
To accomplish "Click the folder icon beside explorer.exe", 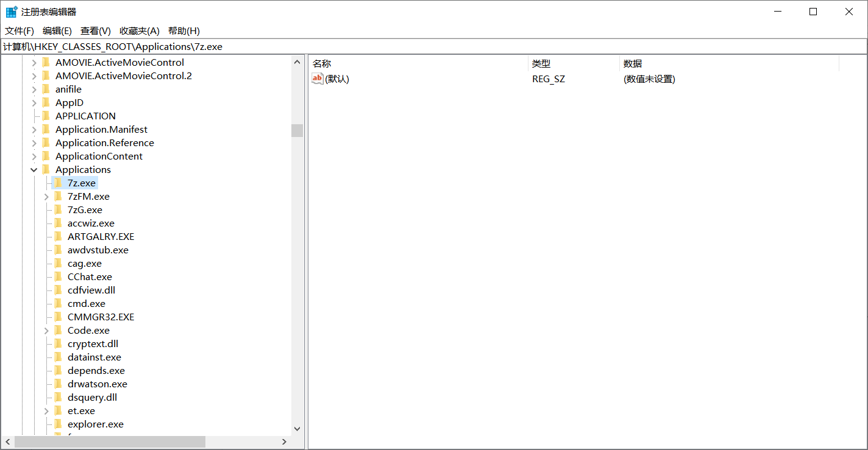I will 58,424.
